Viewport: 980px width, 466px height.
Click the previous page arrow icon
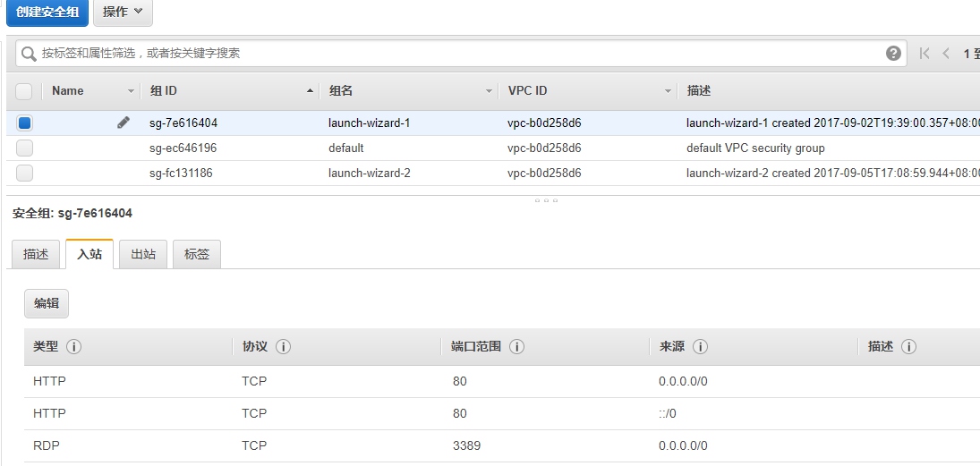coord(946,54)
